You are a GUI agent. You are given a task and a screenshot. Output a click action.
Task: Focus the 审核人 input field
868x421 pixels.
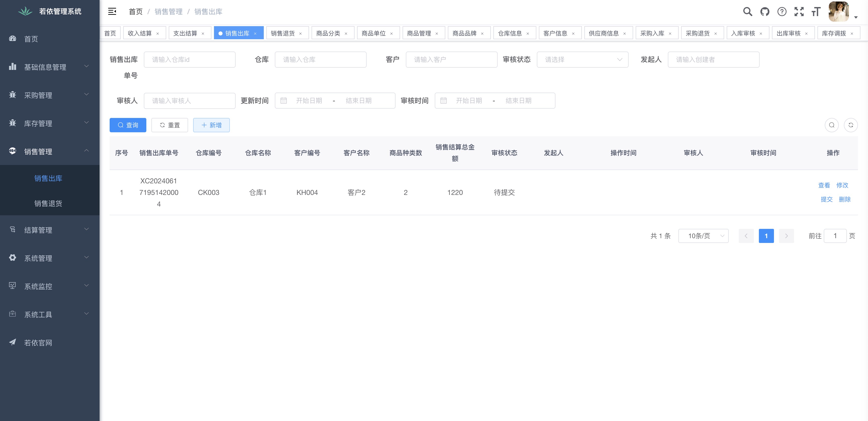[x=189, y=101]
